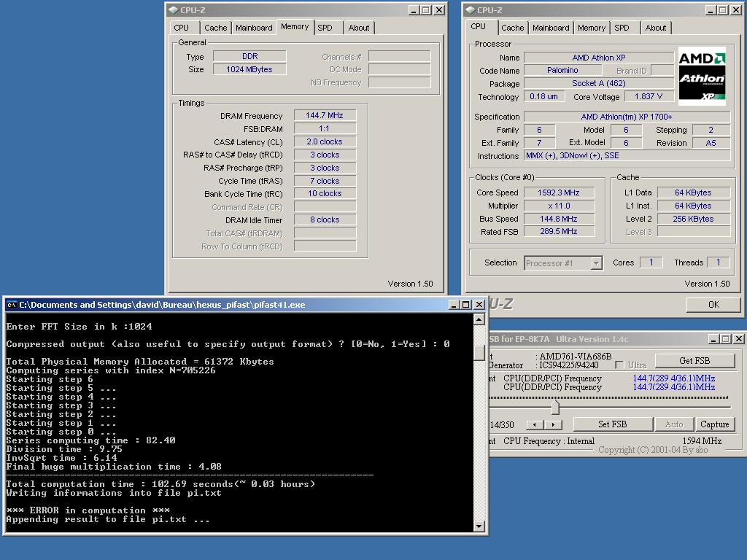Switch to About tab in the processor CPU-Z window

coord(656,28)
